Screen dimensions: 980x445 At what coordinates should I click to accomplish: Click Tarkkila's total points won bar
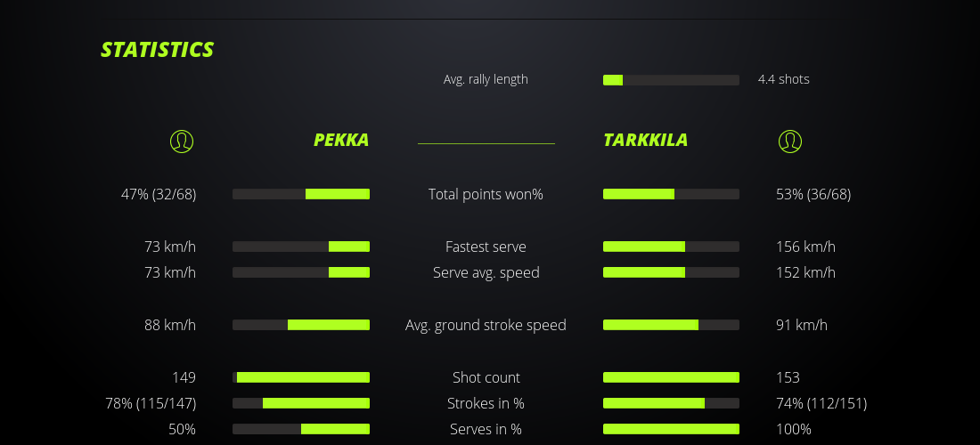point(671,194)
